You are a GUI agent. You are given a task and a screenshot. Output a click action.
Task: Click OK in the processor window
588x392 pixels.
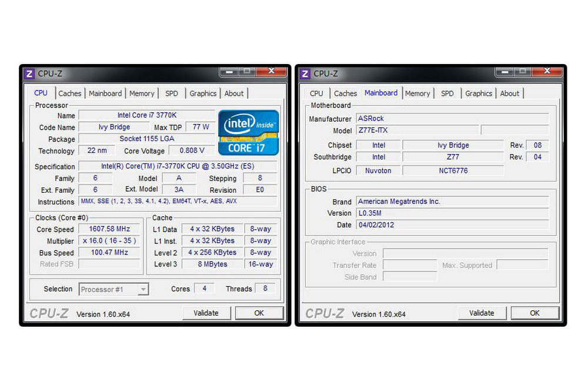[259, 313]
